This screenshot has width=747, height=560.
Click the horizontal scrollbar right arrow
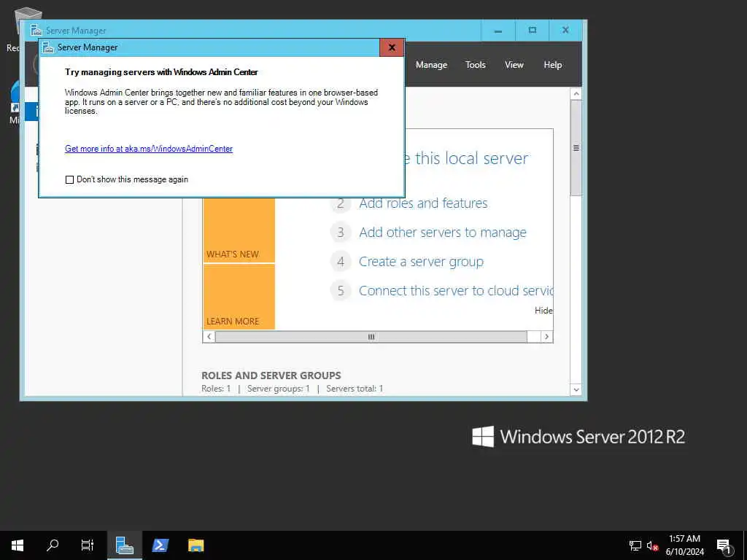coord(546,337)
